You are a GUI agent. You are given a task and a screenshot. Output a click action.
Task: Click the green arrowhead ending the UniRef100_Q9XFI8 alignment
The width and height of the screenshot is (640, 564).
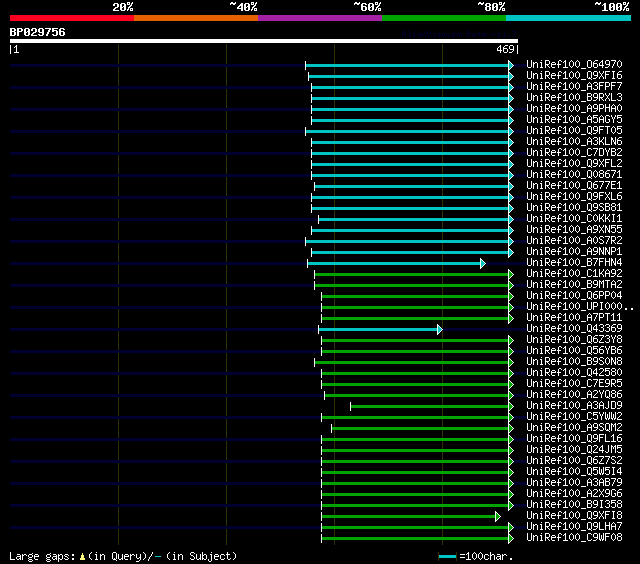498,517
